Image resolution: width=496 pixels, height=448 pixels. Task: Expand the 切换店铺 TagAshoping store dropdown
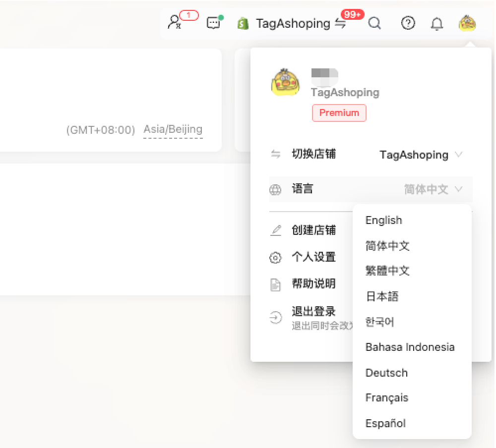421,155
